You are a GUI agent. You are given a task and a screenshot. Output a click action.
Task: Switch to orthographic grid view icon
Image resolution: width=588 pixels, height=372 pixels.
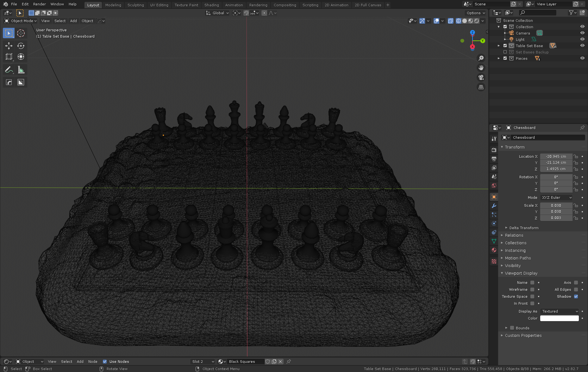point(481,87)
